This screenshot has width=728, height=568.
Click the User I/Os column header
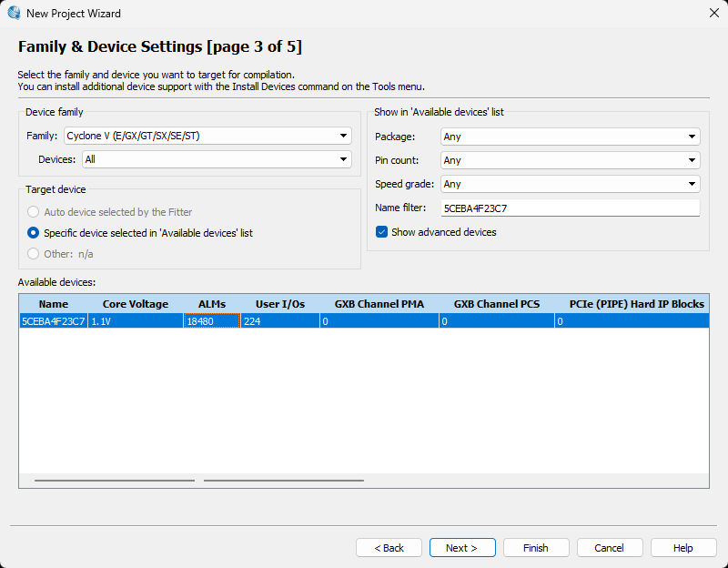point(279,304)
